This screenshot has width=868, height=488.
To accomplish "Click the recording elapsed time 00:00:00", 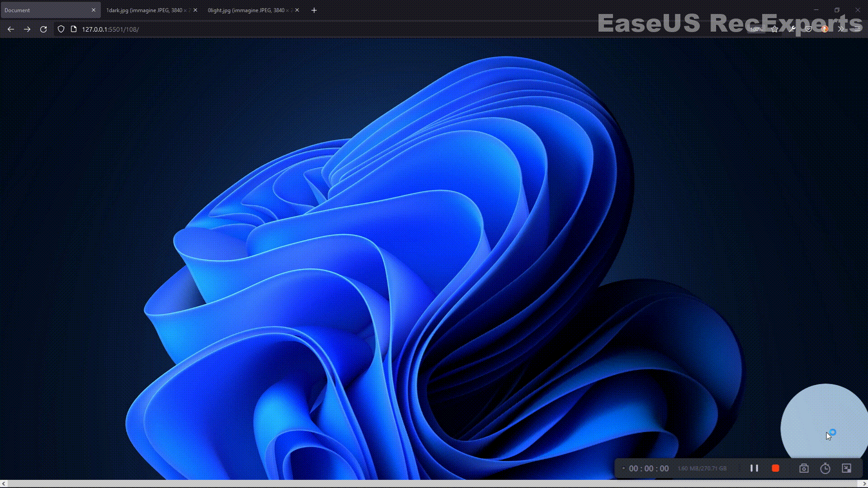I will 649,469.
